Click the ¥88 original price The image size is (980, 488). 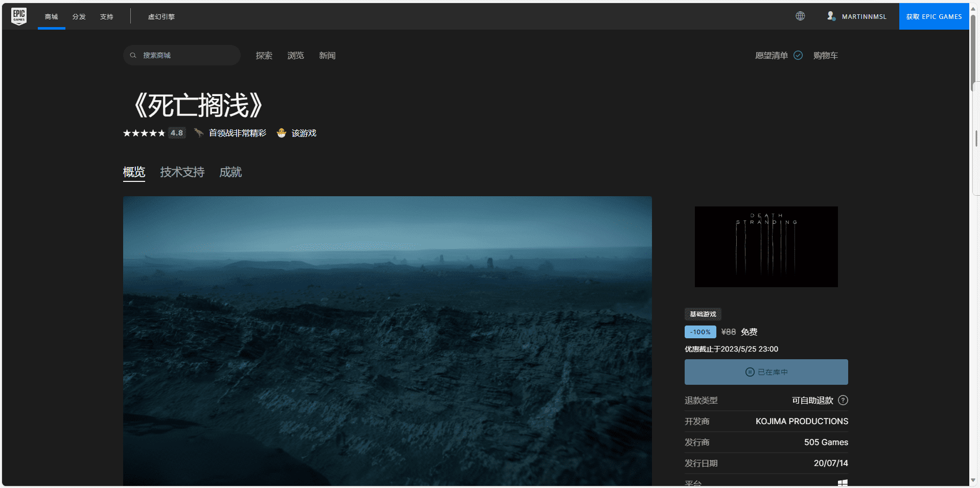(729, 332)
